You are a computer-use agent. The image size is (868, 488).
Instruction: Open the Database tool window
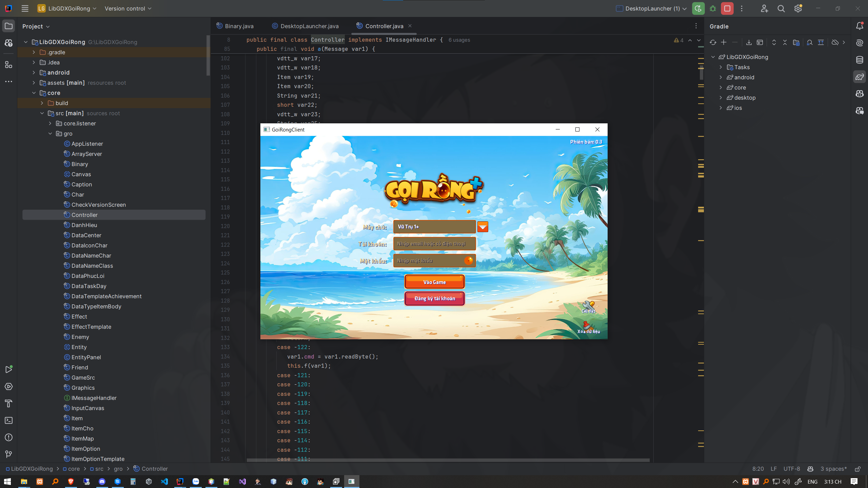pyautogui.click(x=860, y=60)
